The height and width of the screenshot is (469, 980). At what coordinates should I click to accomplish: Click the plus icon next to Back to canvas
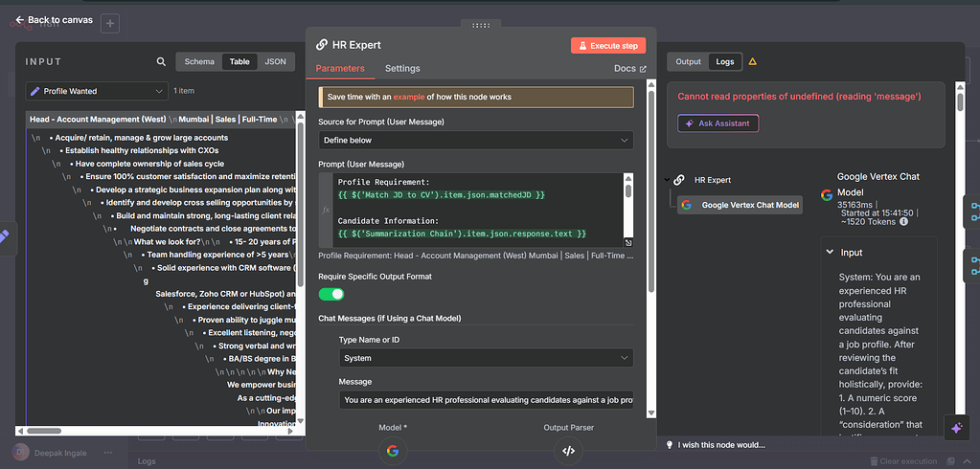110,23
